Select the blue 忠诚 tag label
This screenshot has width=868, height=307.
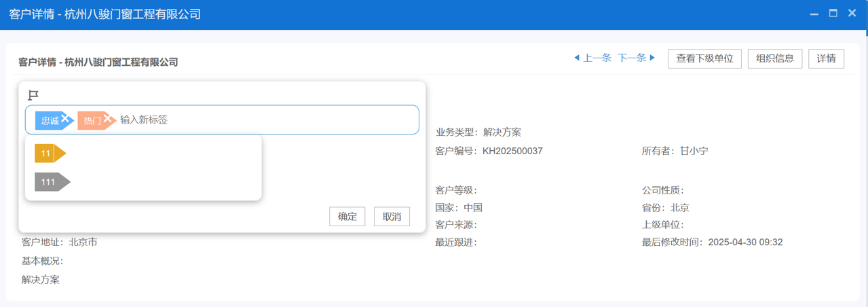point(50,120)
